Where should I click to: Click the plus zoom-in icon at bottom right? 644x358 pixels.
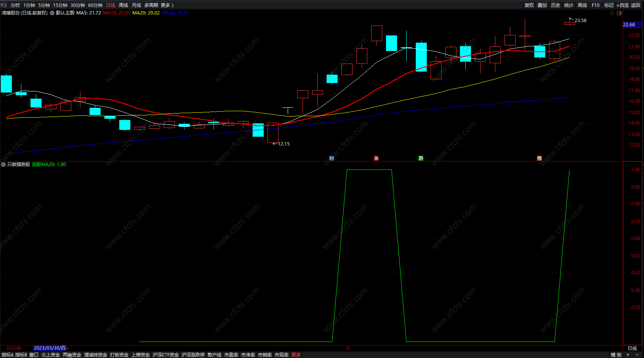coord(628,355)
